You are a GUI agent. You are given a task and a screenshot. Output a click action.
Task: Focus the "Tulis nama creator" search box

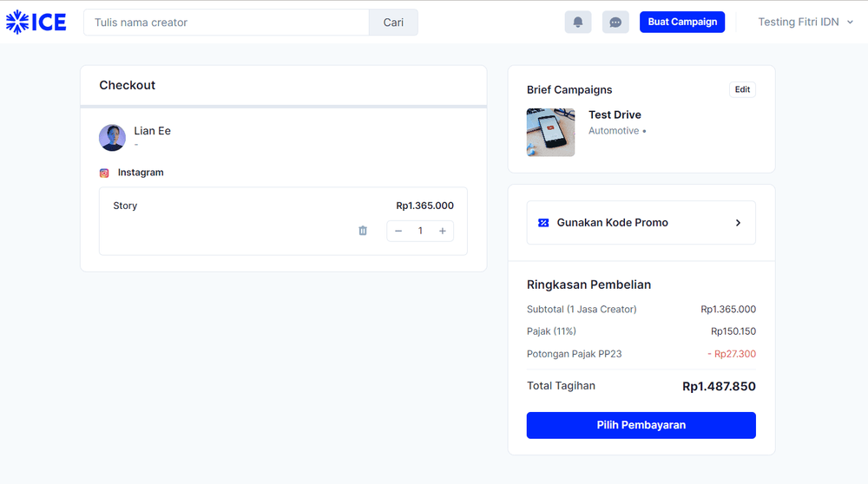coord(227,23)
